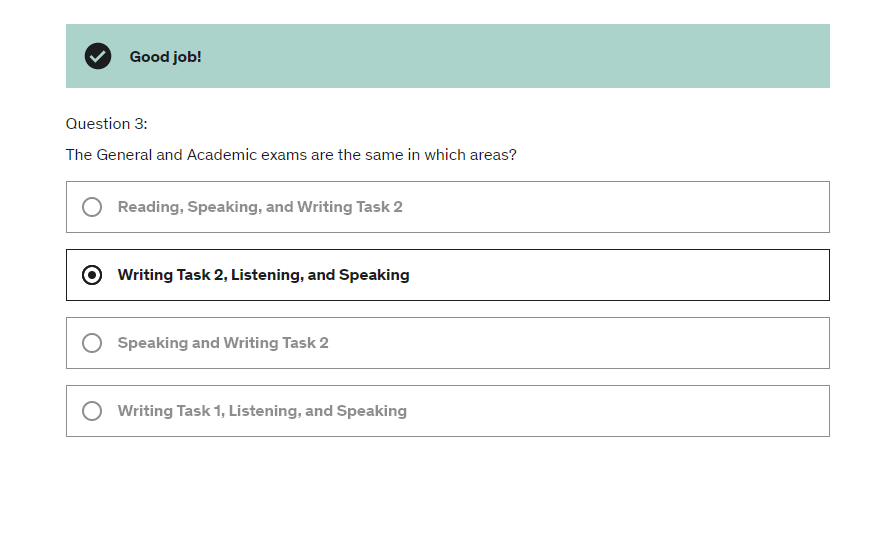Click blank area inside the last answer option box

pyautogui.click(x=620, y=411)
